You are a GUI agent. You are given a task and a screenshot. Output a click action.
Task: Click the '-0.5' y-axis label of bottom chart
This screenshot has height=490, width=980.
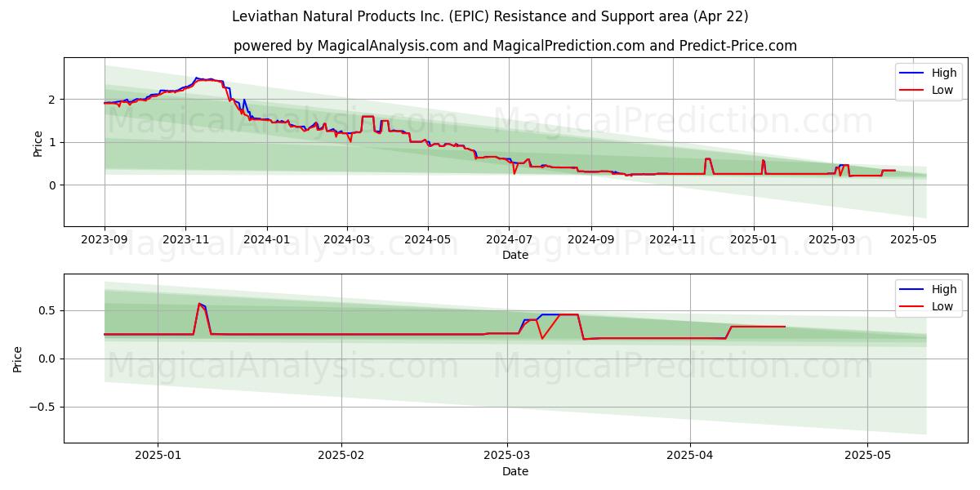click(x=43, y=407)
